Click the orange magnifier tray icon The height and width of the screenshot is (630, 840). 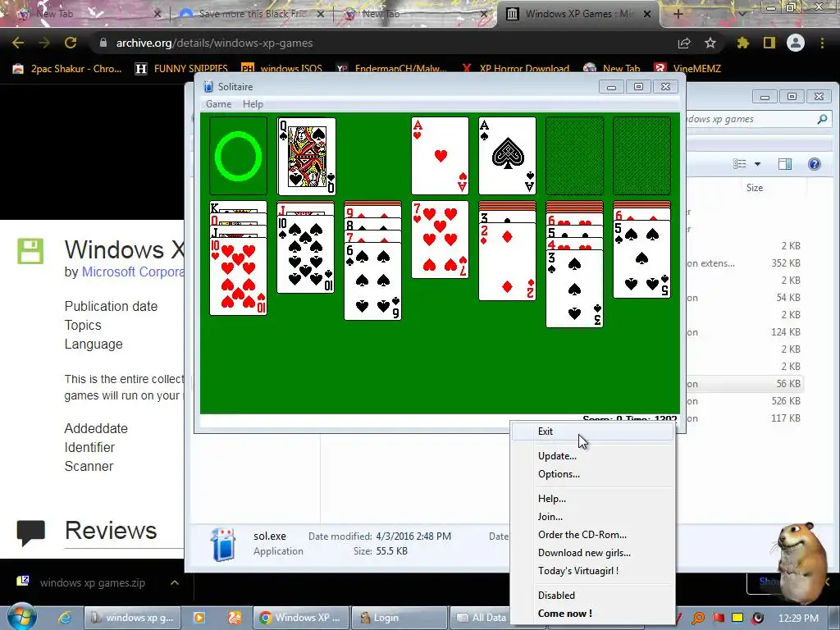(698, 619)
